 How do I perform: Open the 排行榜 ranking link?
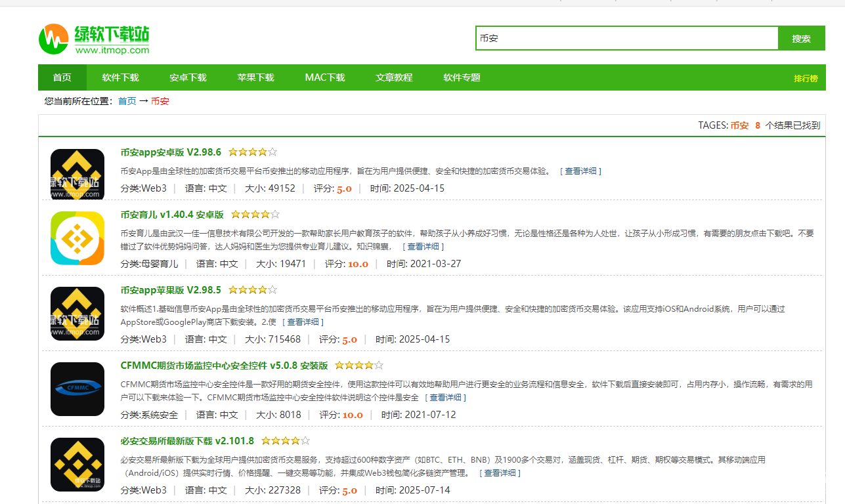[x=806, y=79]
